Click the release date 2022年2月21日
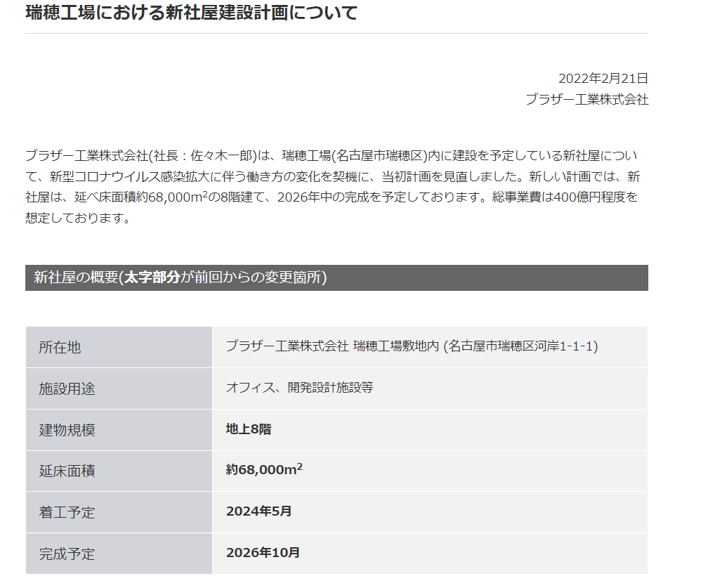The width and height of the screenshot is (708, 588). [603, 78]
